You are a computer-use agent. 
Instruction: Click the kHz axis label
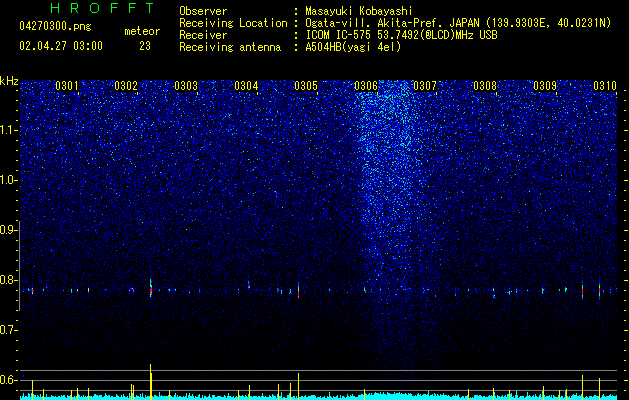[x=9, y=81]
